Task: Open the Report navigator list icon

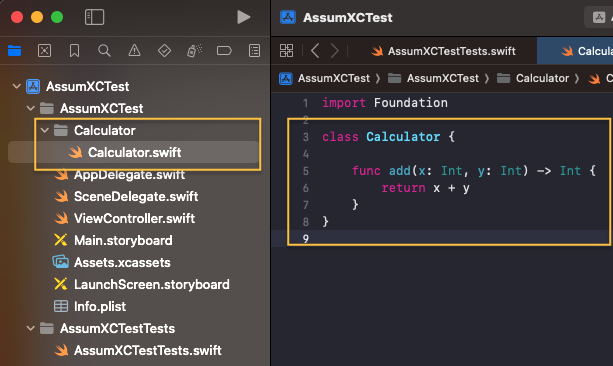Action: (x=254, y=50)
